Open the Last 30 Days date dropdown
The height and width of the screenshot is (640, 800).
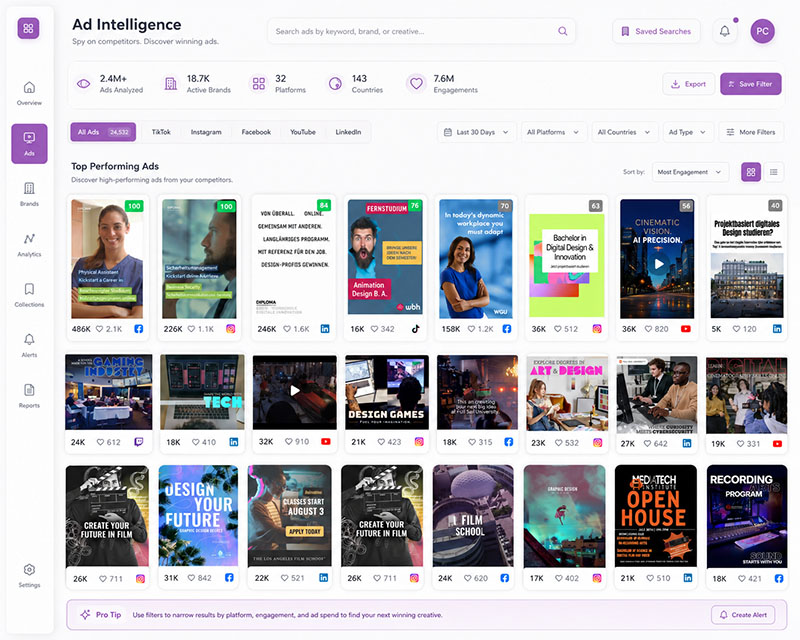pyautogui.click(x=476, y=132)
